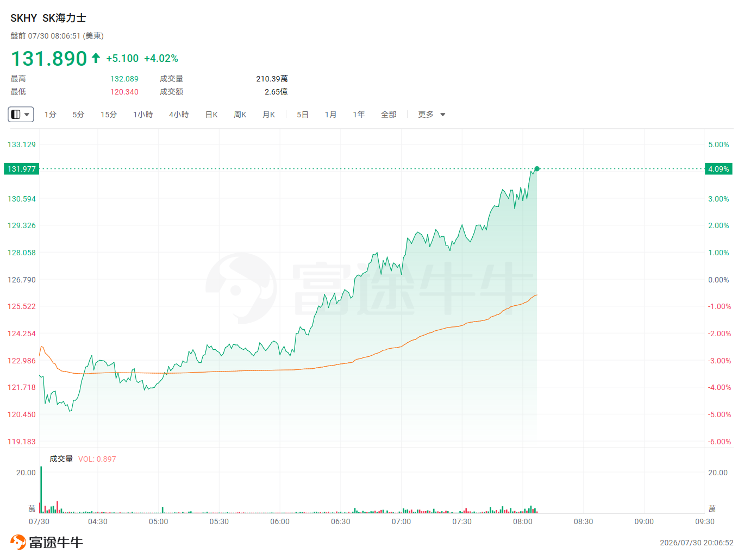Image resolution: width=744 pixels, height=560 pixels.
Task: Click the 0.00% right axis label
Action: (x=718, y=280)
